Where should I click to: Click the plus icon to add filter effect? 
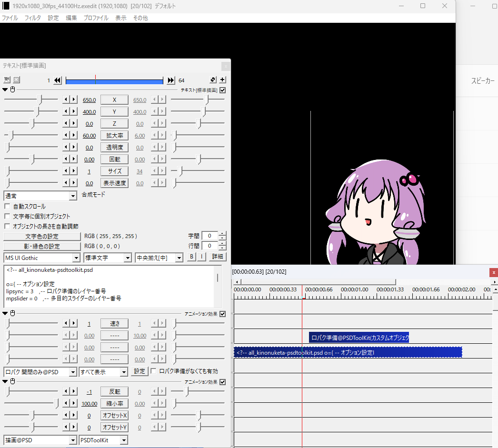pyautogui.click(x=223, y=80)
